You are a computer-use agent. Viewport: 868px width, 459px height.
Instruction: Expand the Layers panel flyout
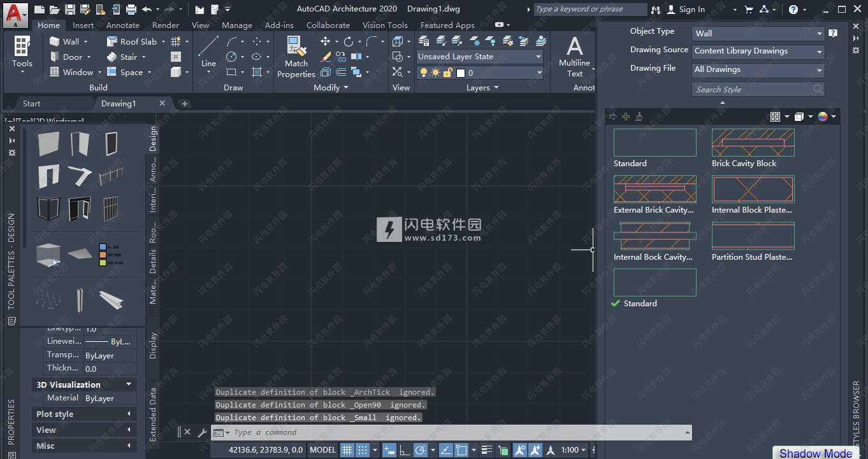pos(482,88)
